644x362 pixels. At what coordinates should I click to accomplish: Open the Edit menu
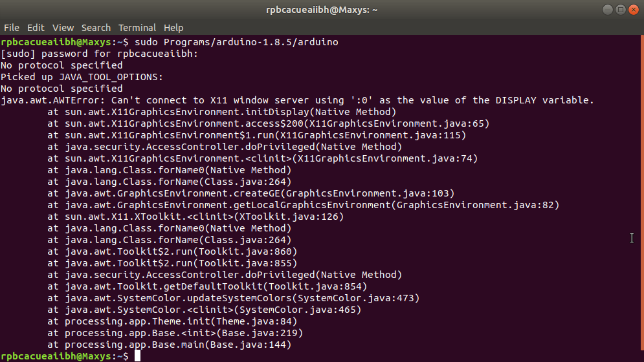click(36, 28)
